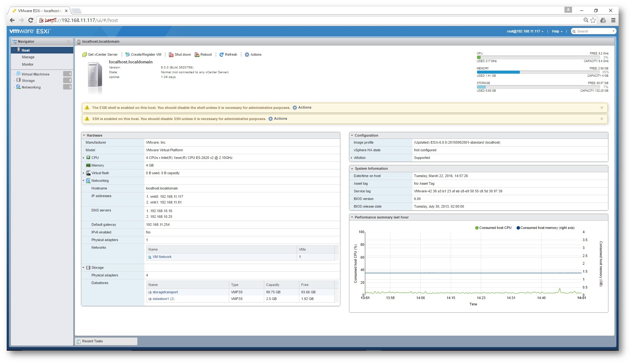This screenshot has width=632, height=364.
Task: Click the Memory hardware row icon
Action: point(88,165)
